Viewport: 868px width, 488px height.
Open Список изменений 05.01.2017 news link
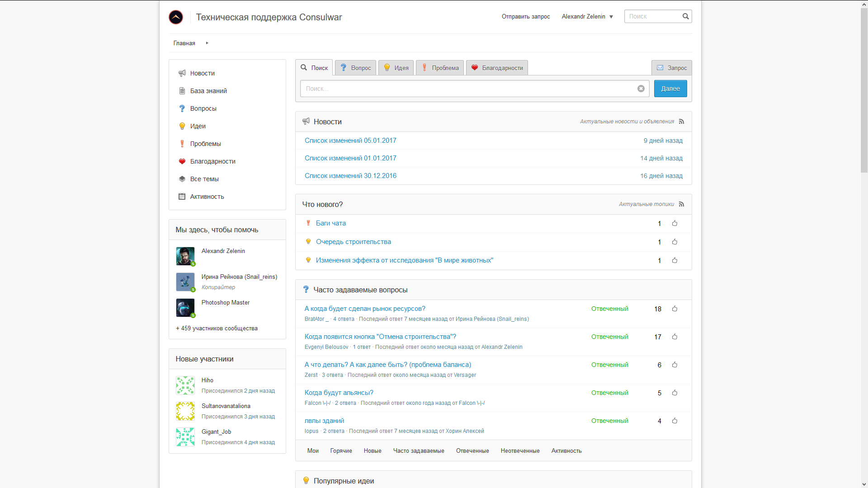point(350,141)
